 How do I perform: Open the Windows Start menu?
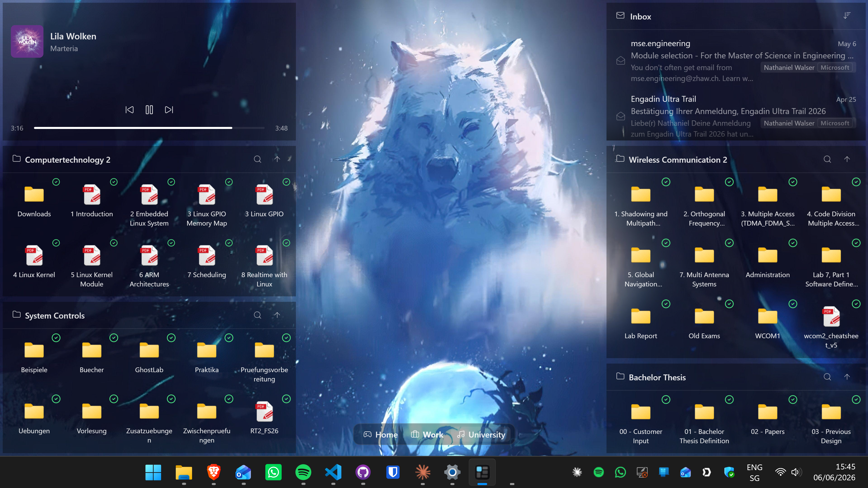pos(153,472)
